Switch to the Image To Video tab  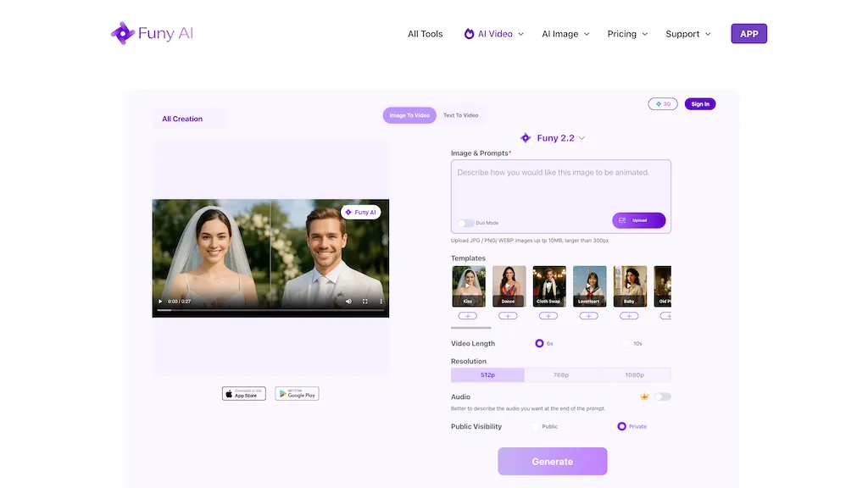click(409, 115)
